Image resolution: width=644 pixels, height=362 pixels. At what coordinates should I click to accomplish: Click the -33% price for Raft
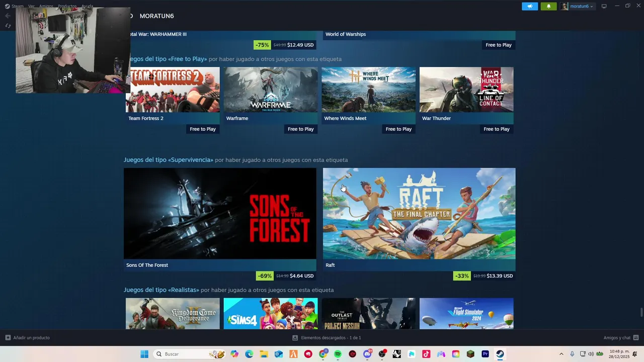[x=484, y=276]
